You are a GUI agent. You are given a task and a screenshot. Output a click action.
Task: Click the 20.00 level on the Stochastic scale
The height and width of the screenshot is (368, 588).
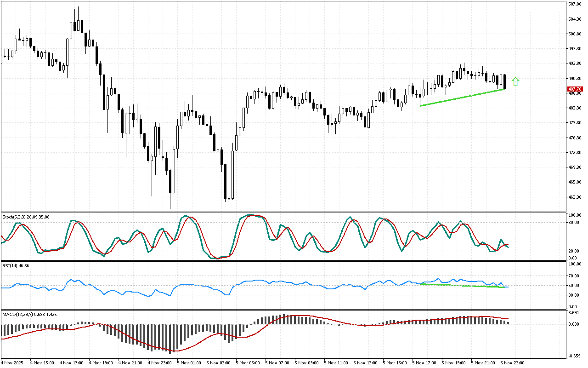click(573, 251)
